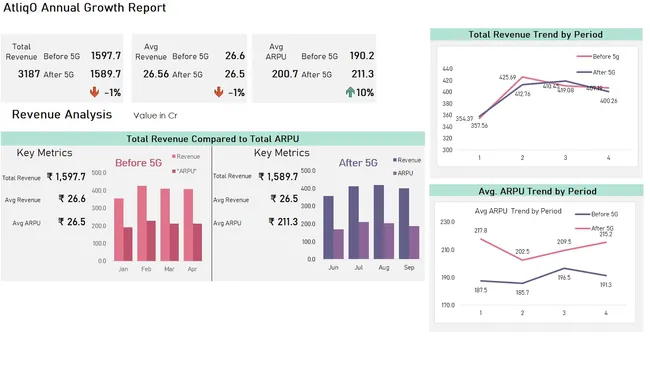The image size is (650, 366).
Task: Click the Jul ARPU bar in After 5G chart
Action: [x=364, y=241]
